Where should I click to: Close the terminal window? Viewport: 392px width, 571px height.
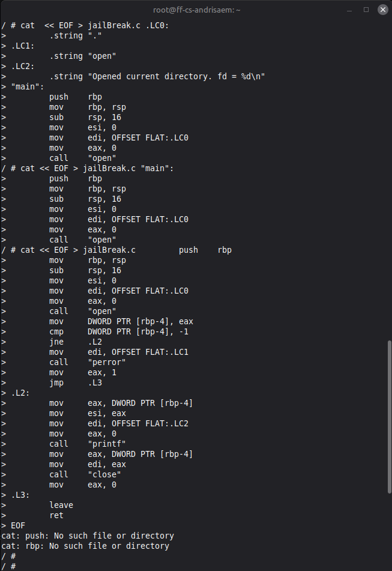pos(382,10)
